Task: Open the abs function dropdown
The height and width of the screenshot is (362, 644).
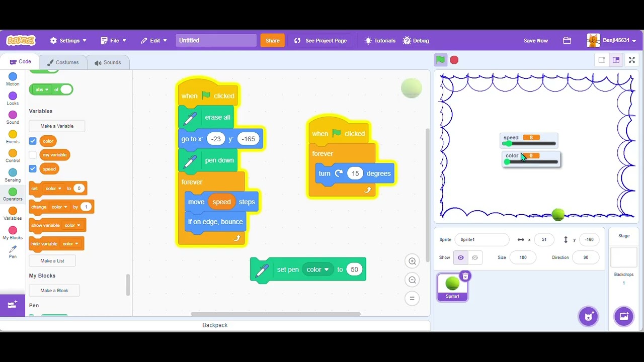Action: 40,89
